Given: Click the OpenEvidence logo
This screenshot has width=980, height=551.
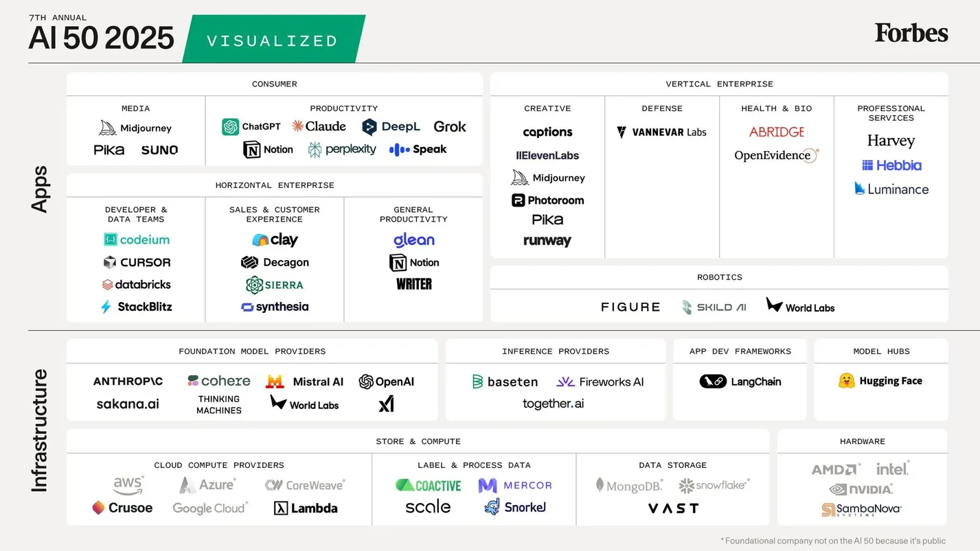Looking at the screenshot, I should (x=777, y=155).
